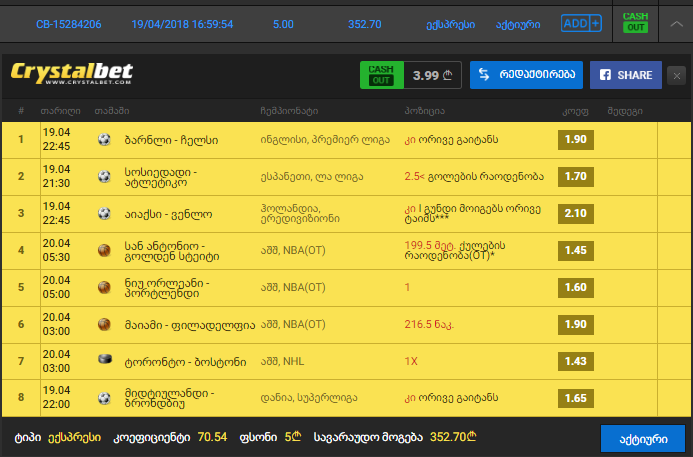Click the 1X position for ტორონტო - ბოსტონი
This screenshot has width=693, height=457.
(411, 362)
